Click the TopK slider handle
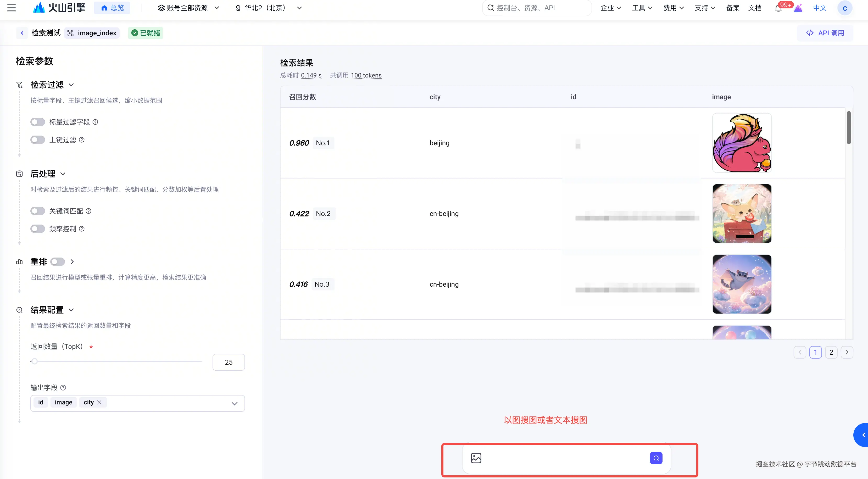Viewport: 868px width, 479px height. (34, 361)
